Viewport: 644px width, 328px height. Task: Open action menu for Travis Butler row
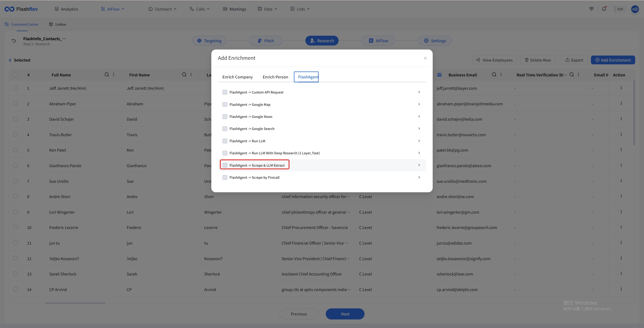coord(621,134)
